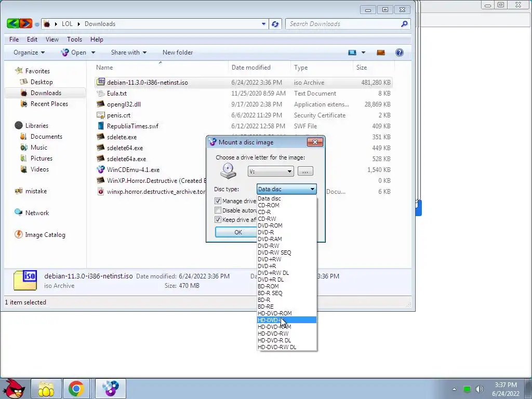Click the Search Downloads field
The height and width of the screenshot is (399, 532).
343,24
